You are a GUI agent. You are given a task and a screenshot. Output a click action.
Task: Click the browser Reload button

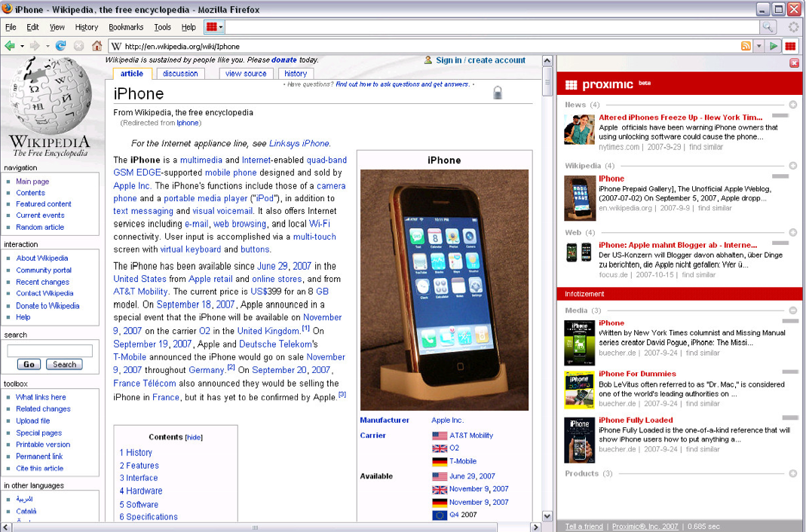point(61,46)
